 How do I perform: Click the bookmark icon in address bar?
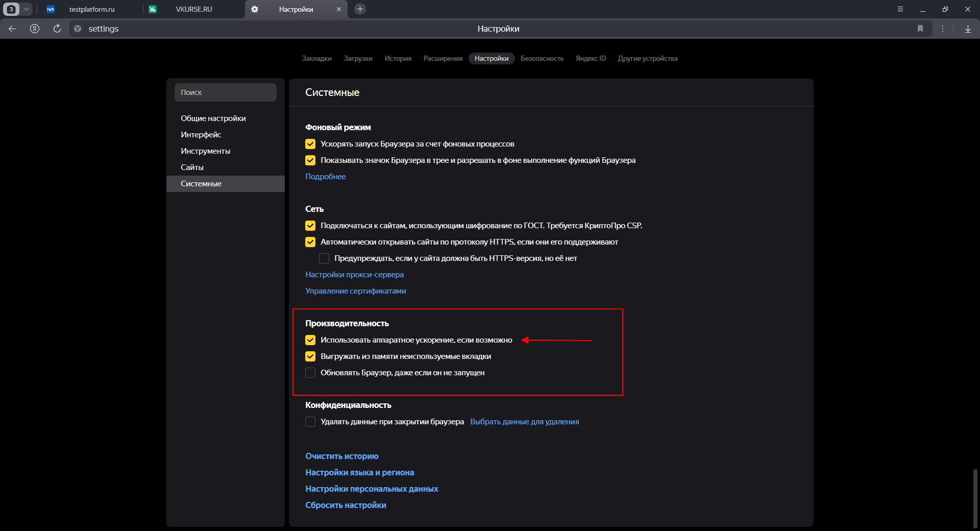click(x=920, y=29)
